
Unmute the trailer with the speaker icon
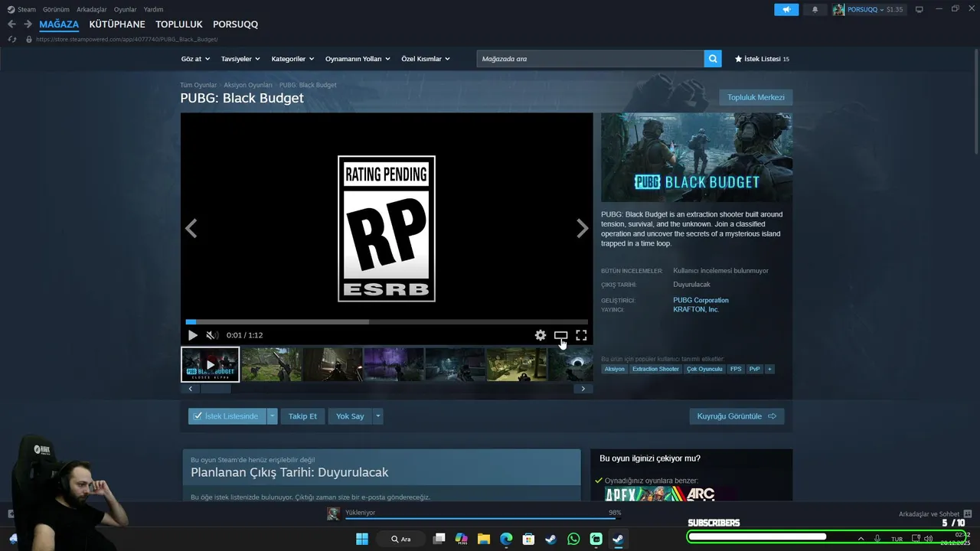[x=212, y=335]
